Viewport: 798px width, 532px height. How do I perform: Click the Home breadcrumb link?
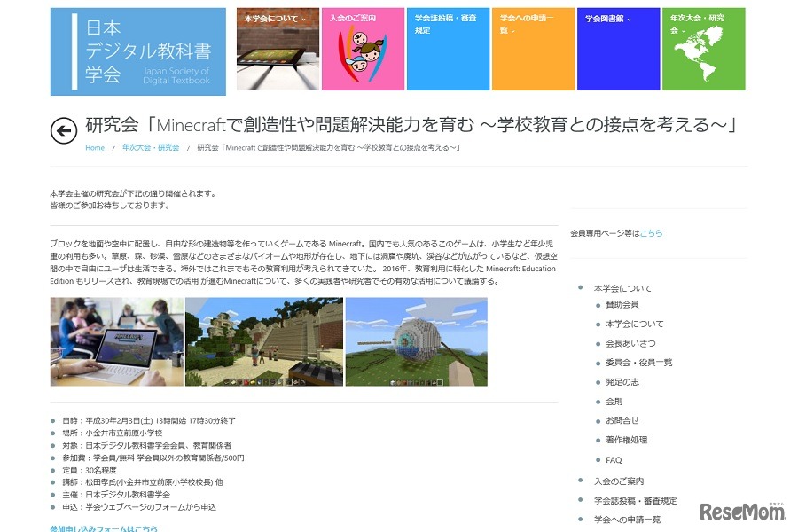coord(95,148)
